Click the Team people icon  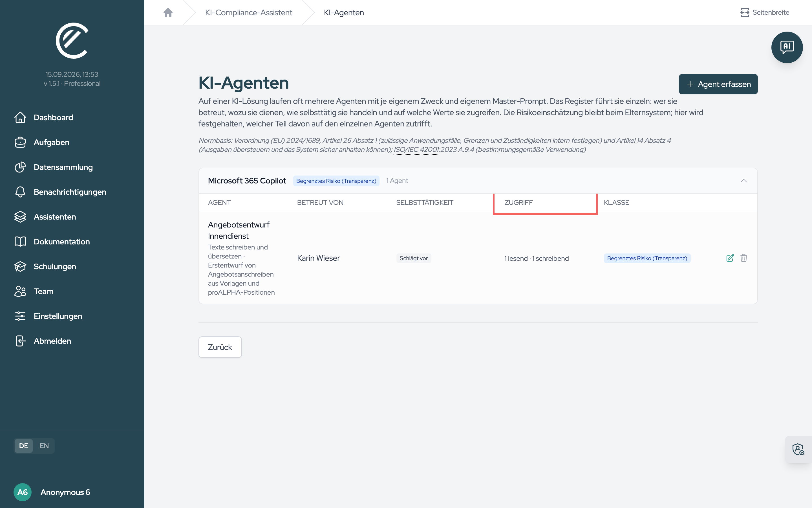20,292
